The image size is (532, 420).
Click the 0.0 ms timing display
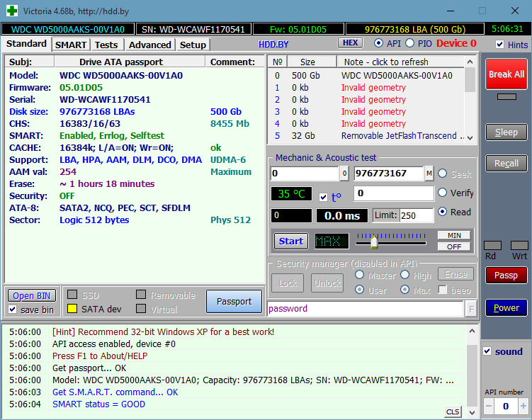click(342, 216)
